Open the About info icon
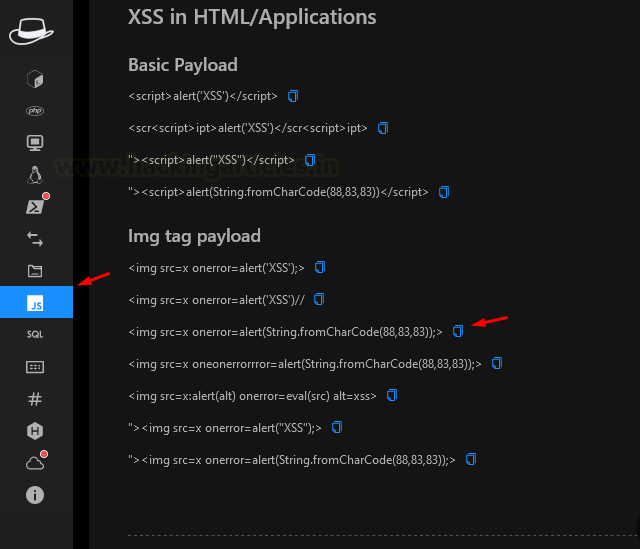This screenshot has width=640, height=549. pos(35,495)
